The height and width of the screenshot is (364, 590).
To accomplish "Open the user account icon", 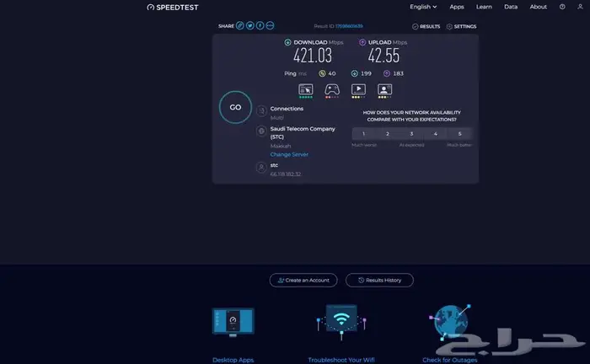I will 581,7.
